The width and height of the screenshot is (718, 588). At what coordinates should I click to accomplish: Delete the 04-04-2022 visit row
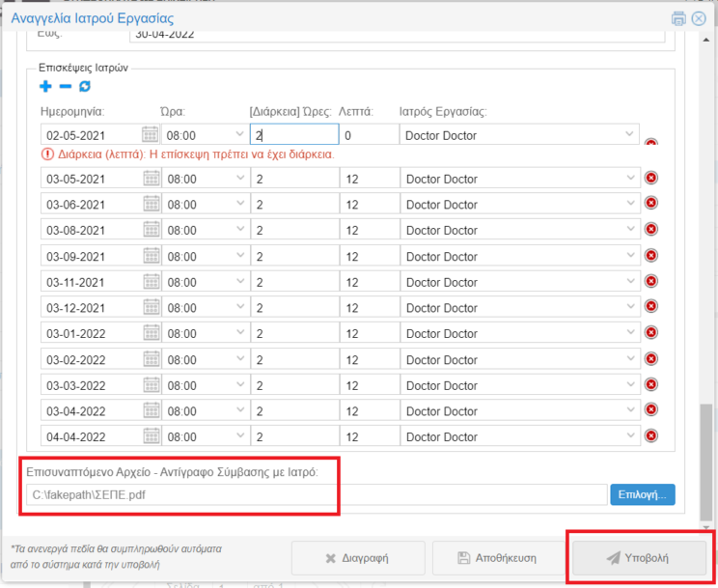(651, 435)
